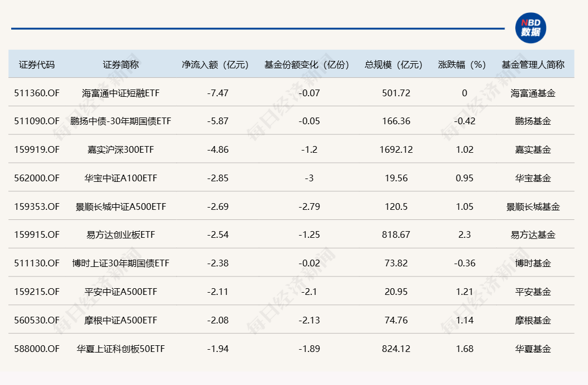This screenshot has height=385, width=588.
Task: Click net inflow value -1.94
Action: 217,349
